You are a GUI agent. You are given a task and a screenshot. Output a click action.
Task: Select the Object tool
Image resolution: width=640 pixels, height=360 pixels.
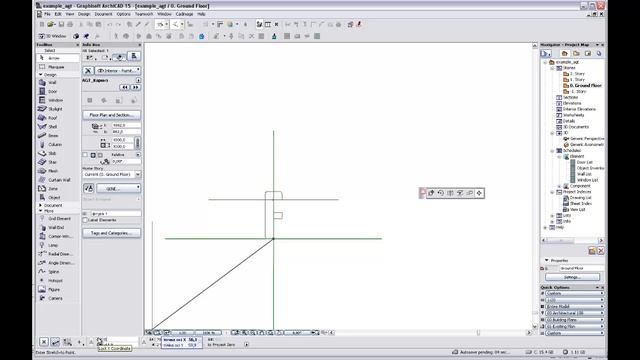point(58,198)
